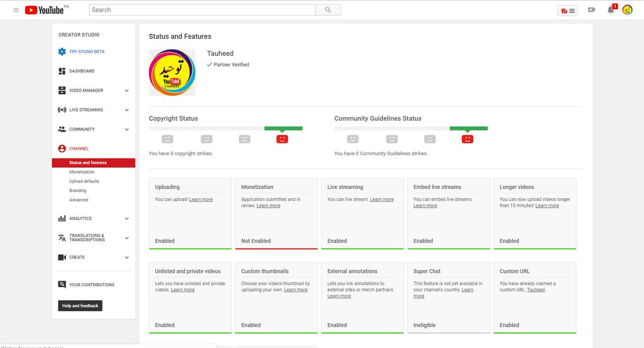The width and height of the screenshot is (644, 348).
Task: Open Learn more in Custom thumbnails card
Action: (x=296, y=290)
